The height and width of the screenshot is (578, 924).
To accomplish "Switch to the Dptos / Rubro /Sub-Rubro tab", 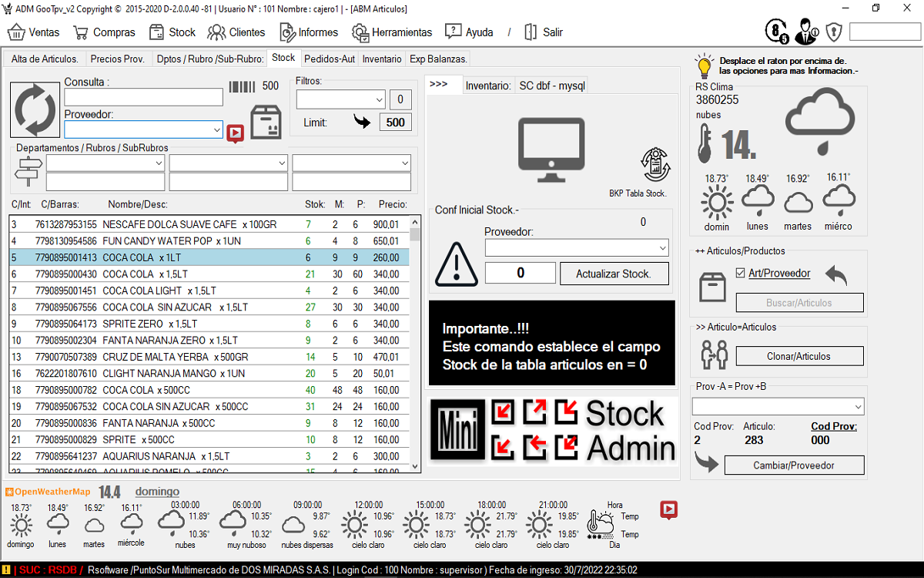I will pyautogui.click(x=209, y=59).
